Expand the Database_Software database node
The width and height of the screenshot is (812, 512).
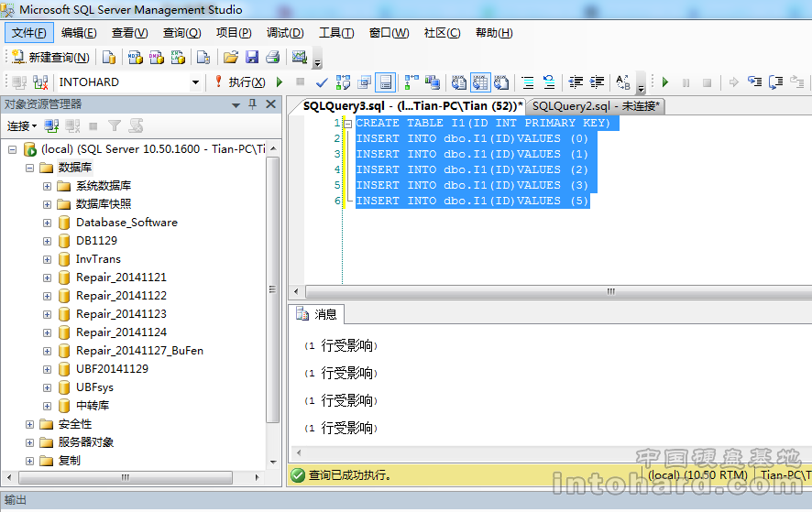pyautogui.click(x=47, y=223)
